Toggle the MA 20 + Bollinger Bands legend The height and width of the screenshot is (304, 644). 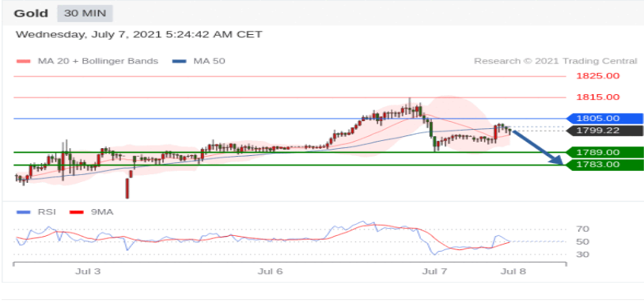(87, 61)
